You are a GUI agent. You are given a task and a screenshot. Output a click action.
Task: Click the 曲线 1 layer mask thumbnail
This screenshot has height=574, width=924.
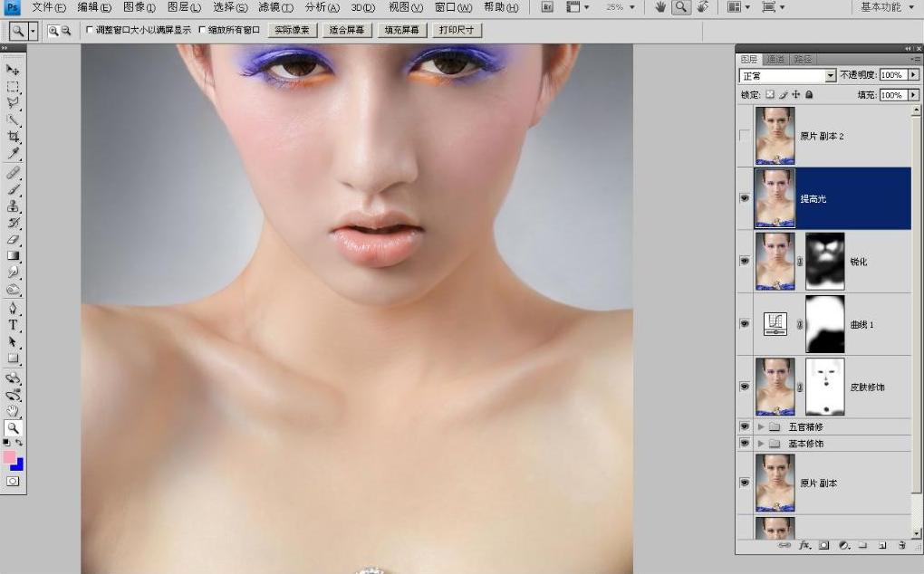[x=825, y=324]
